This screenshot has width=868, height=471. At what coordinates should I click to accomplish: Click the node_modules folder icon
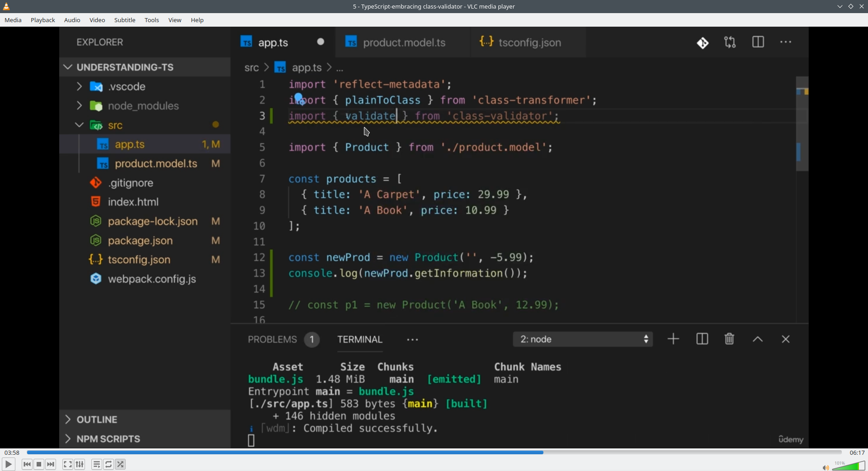[x=96, y=106]
